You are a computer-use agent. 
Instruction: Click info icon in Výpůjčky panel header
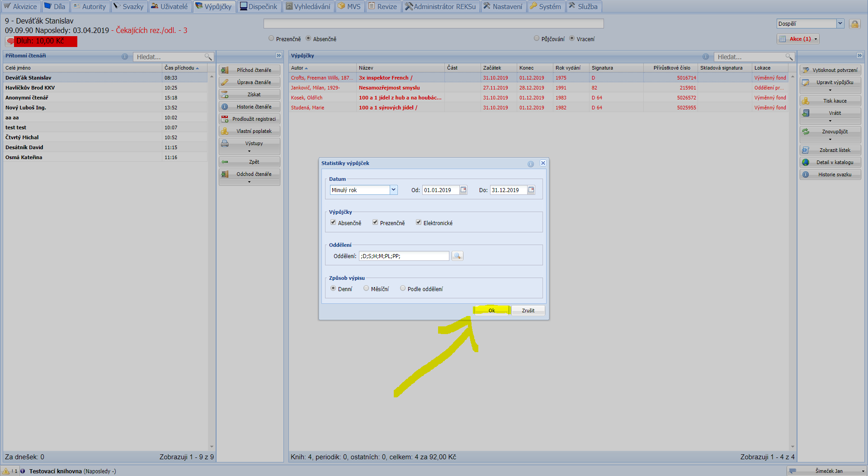click(x=706, y=57)
